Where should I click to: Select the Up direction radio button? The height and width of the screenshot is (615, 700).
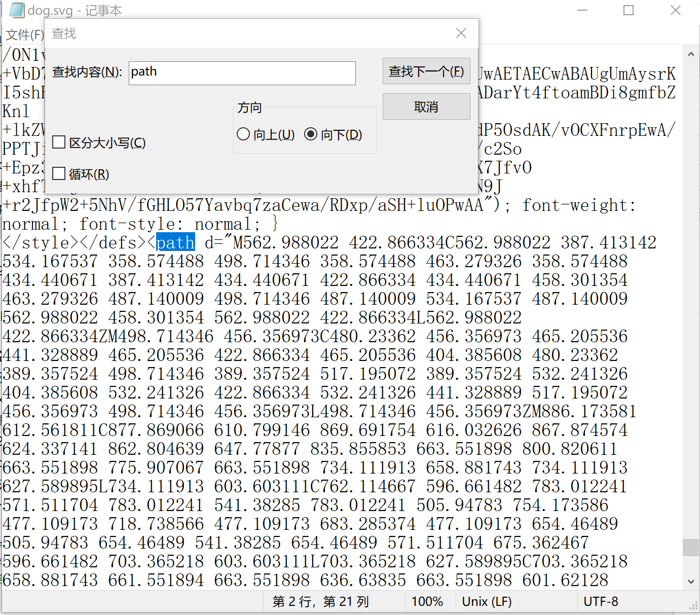[x=243, y=134]
